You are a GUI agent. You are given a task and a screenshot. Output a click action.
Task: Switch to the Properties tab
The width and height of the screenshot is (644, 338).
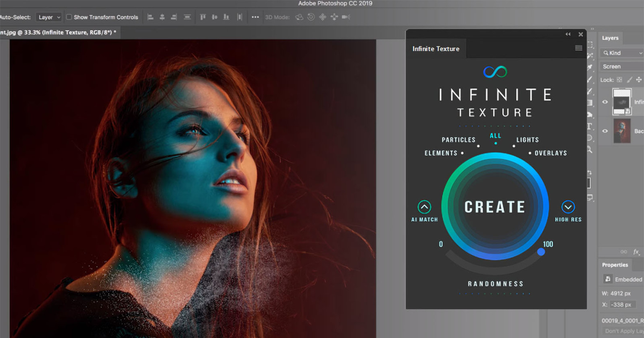pyautogui.click(x=615, y=265)
